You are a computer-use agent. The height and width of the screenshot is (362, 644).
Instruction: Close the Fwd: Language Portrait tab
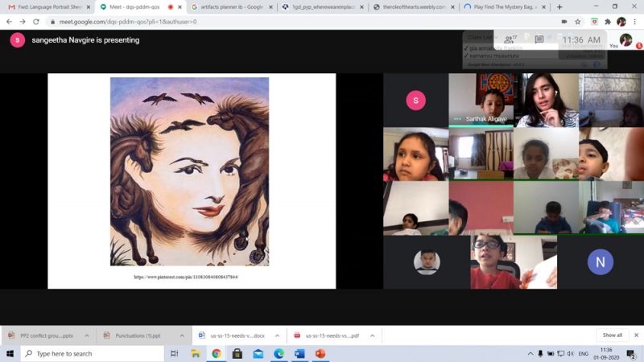89,7
